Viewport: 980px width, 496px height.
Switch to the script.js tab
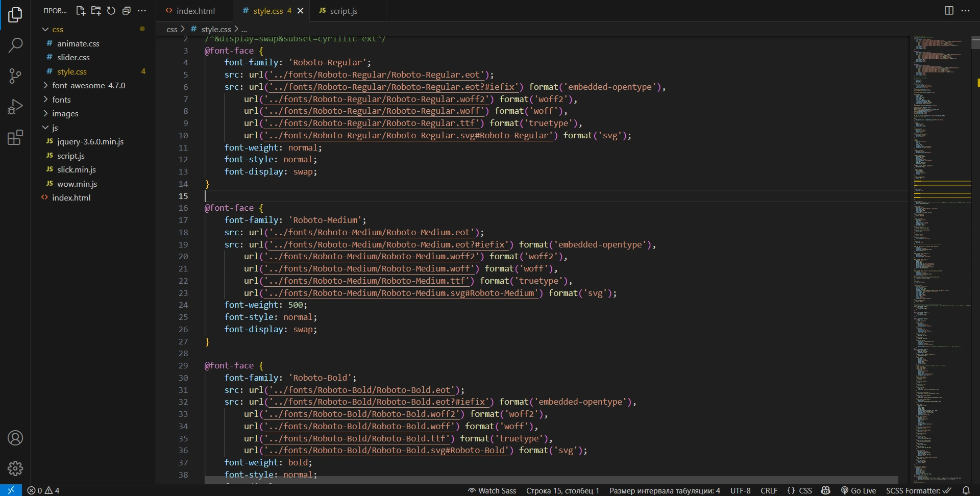coord(343,11)
